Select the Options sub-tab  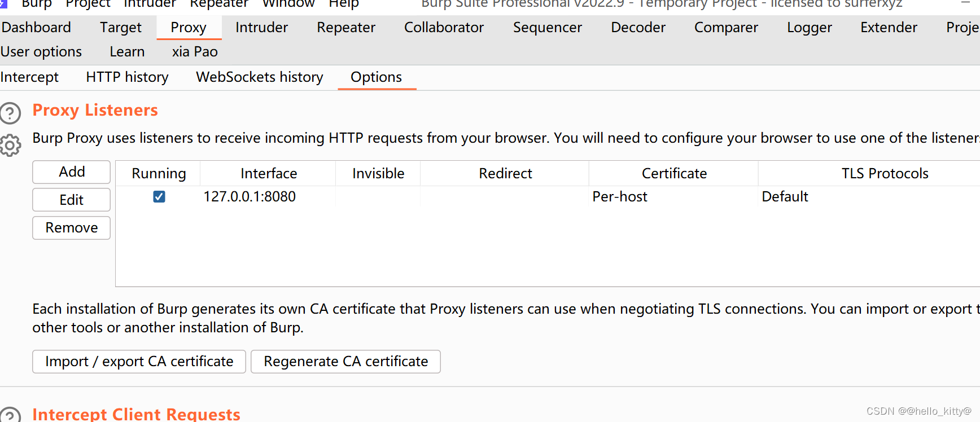pos(377,77)
